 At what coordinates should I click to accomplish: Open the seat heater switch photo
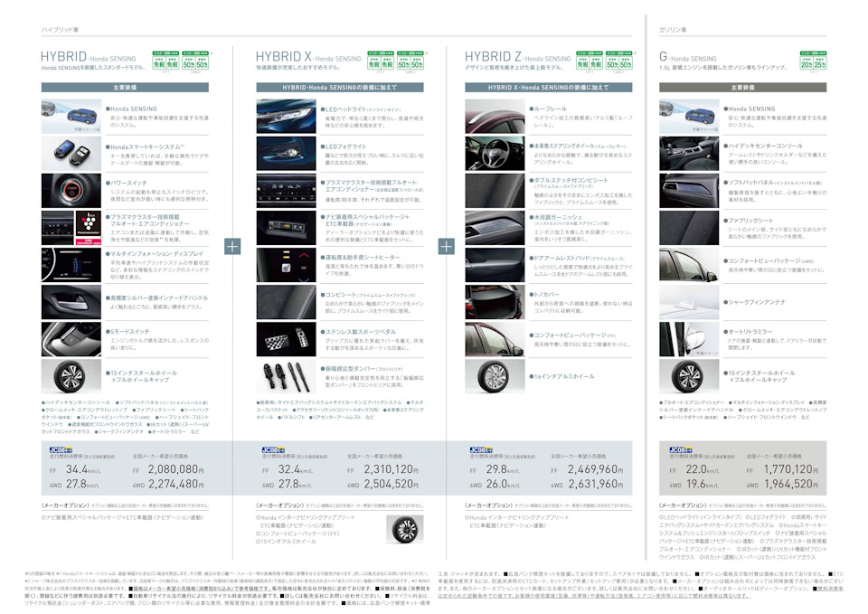(287, 265)
